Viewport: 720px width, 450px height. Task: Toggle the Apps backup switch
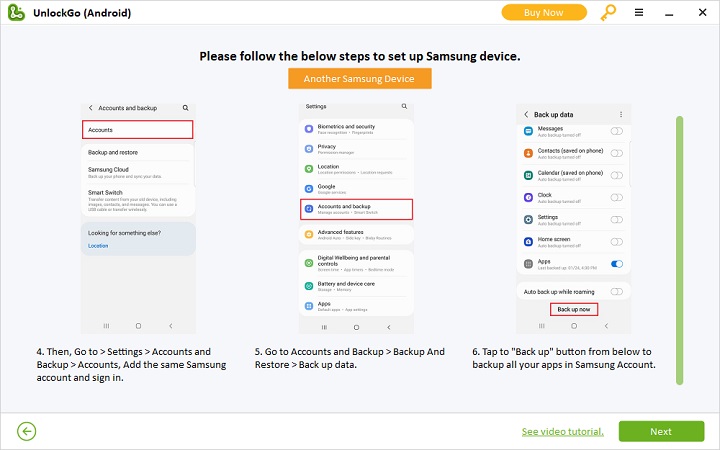[x=616, y=264]
